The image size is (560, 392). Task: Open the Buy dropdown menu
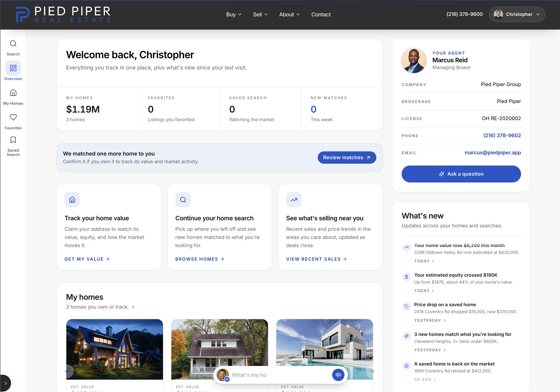234,14
